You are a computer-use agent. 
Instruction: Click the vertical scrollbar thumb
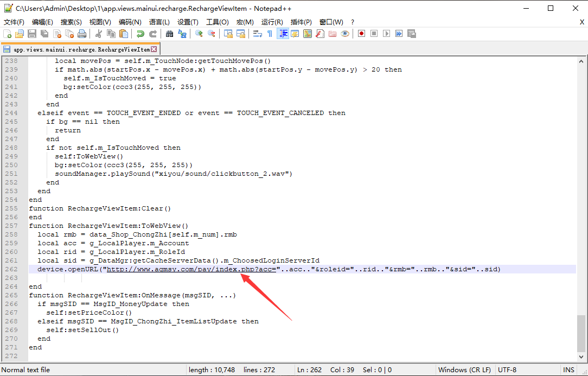581,334
